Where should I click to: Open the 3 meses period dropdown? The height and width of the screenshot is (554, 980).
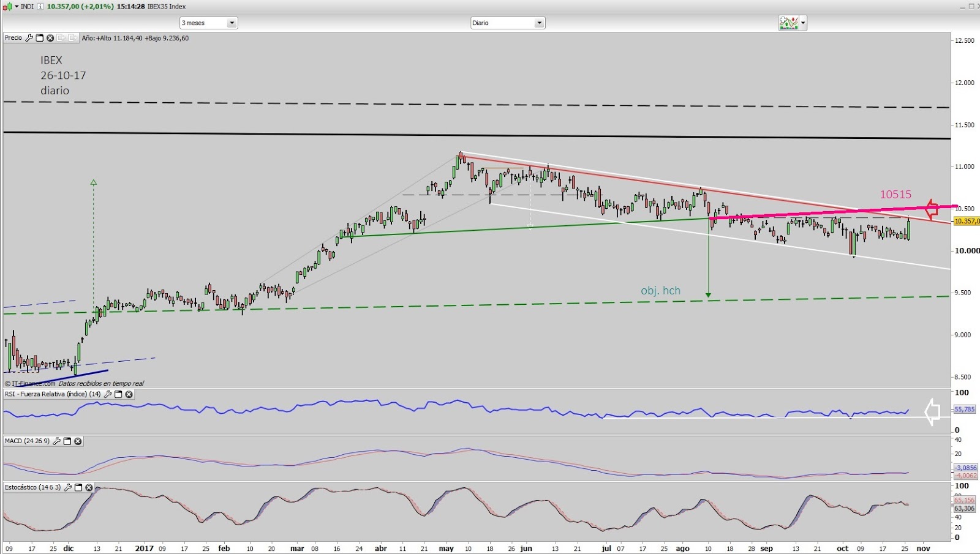[x=208, y=23]
